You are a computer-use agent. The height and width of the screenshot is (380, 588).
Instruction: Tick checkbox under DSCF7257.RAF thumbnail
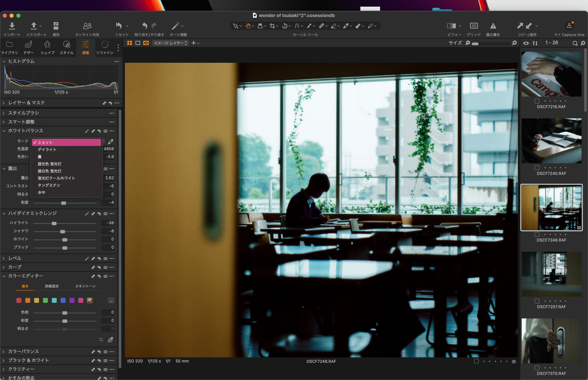[537, 301]
